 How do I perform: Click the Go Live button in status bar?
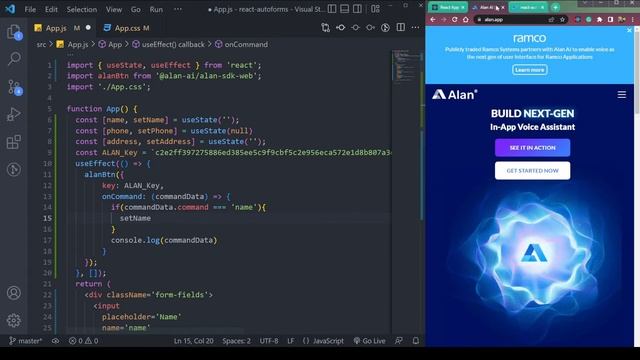tap(369, 341)
